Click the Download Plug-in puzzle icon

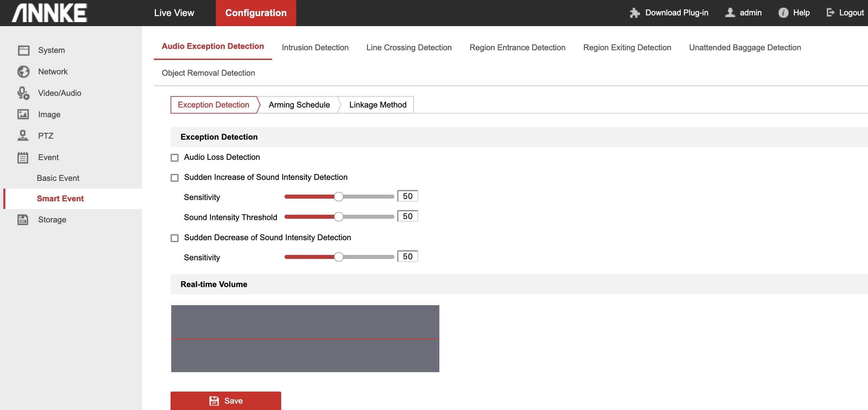click(634, 13)
